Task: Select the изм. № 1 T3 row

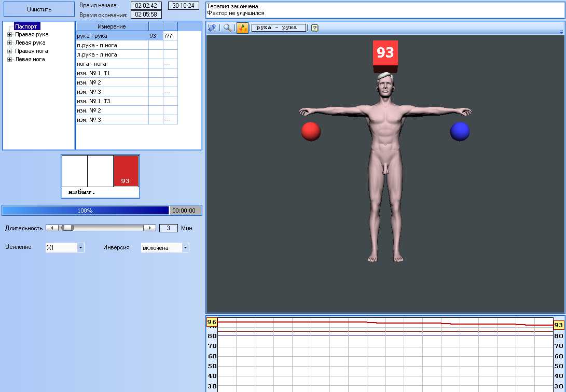Action: pos(127,101)
